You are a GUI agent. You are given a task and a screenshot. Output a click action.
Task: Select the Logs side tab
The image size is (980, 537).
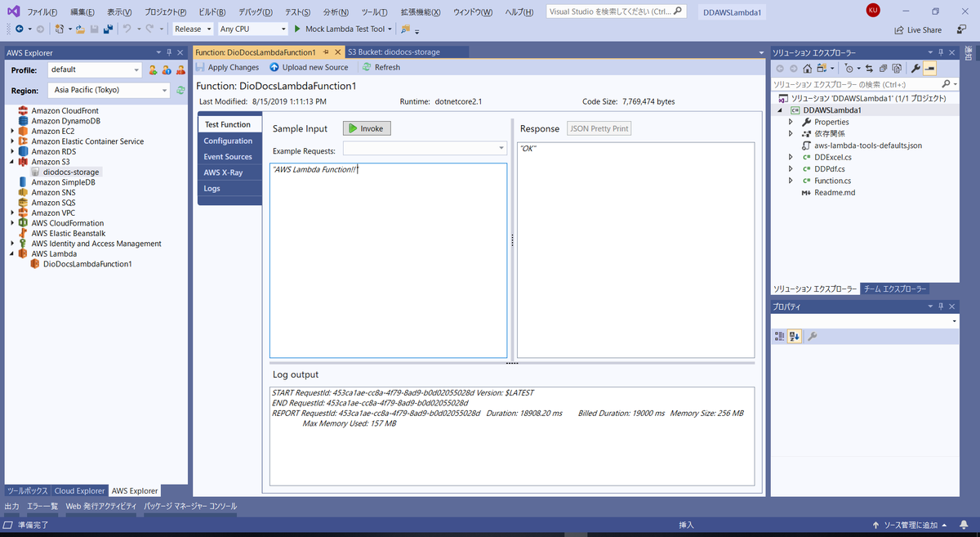coord(229,188)
